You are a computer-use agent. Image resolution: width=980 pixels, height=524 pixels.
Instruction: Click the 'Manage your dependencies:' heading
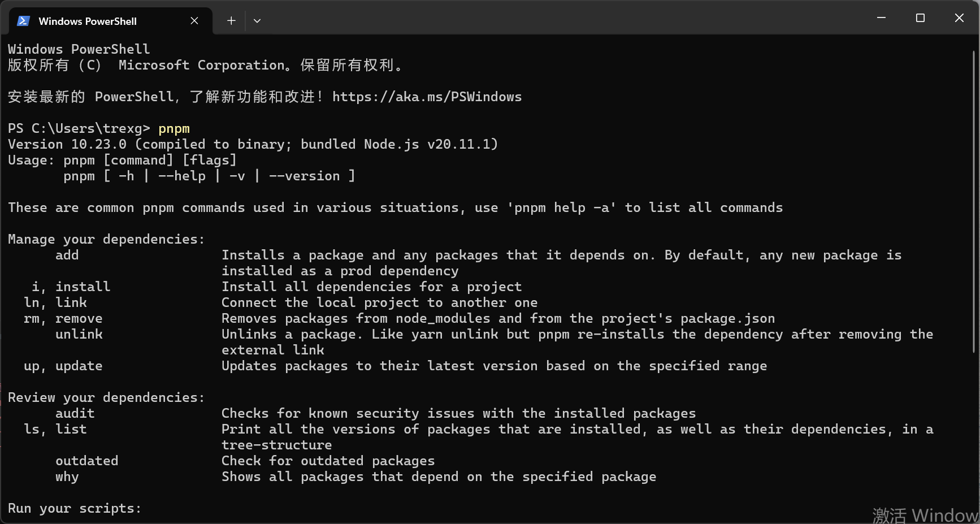point(106,239)
